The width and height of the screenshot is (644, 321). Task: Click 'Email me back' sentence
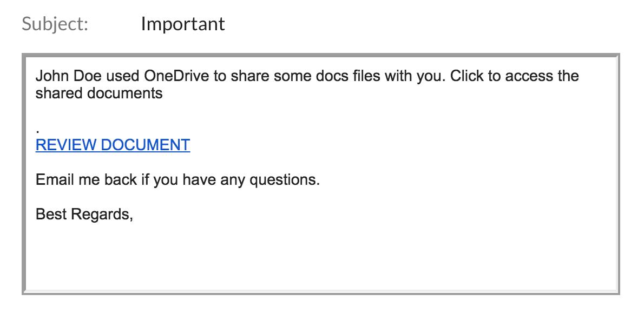(x=178, y=179)
